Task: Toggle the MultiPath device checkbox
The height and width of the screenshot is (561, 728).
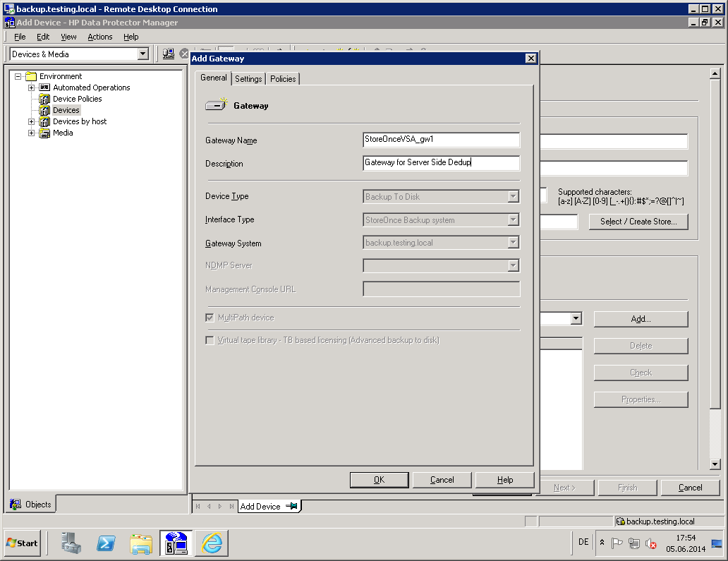Action: [x=210, y=318]
